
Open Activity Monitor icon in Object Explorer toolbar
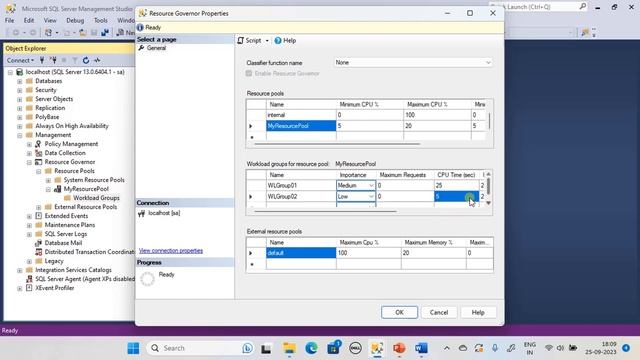point(97,60)
